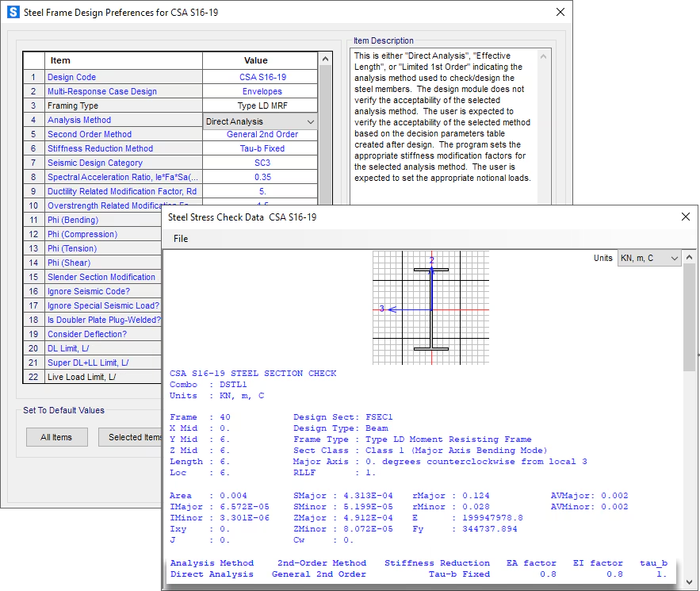Click the SC3 Seismic Design Category value

pyautogui.click(x=262, y=163)
